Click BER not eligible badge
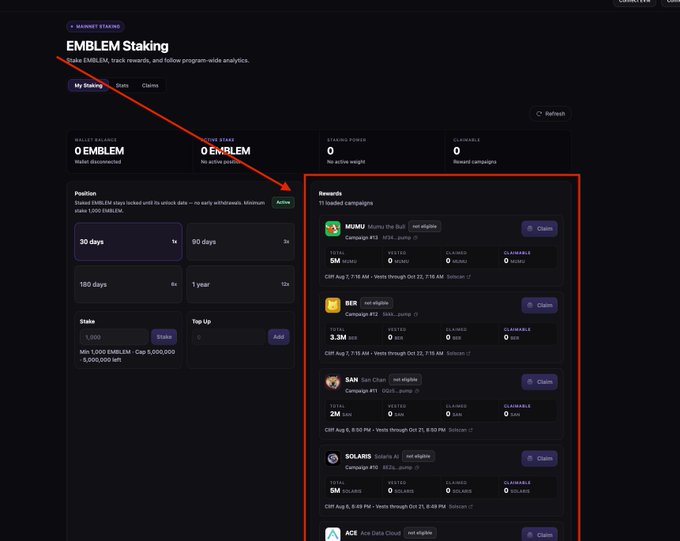The width and height of the screenshot is (680, 541). 376,303
